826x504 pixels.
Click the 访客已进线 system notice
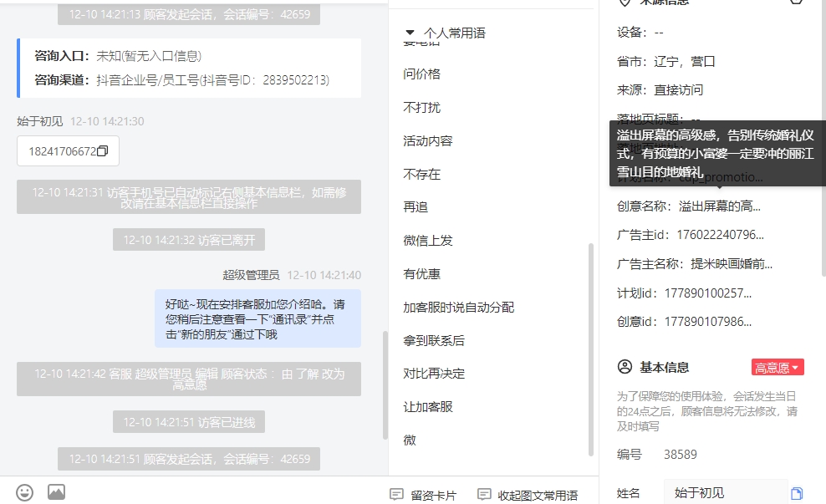point(189,422)
